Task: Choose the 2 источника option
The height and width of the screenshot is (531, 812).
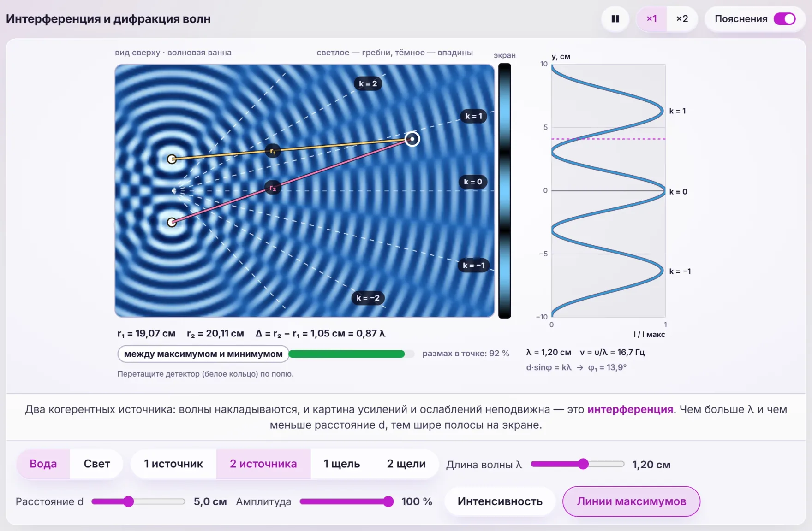Action: pyautogui.click(x=263, y=464)
